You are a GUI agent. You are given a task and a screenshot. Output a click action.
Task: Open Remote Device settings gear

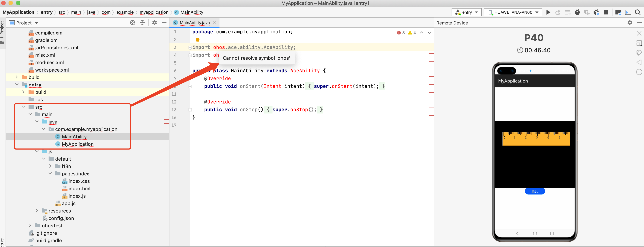coord(630,23)
